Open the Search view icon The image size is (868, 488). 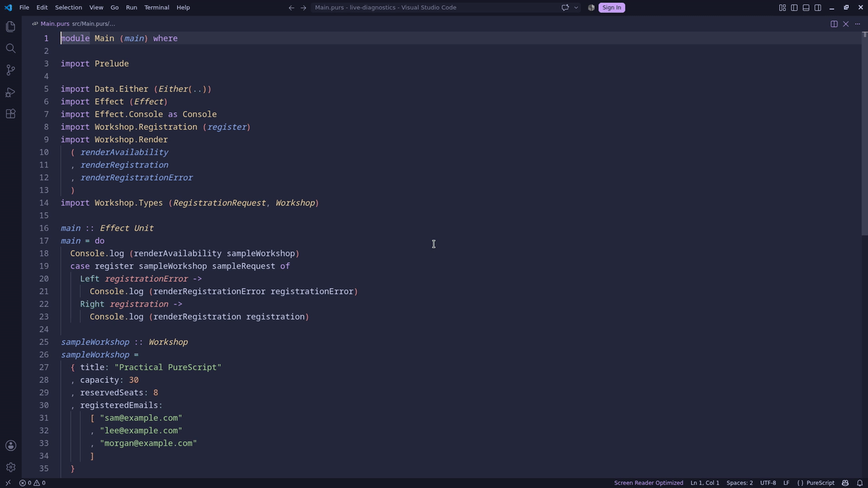[x=10, y=48]
